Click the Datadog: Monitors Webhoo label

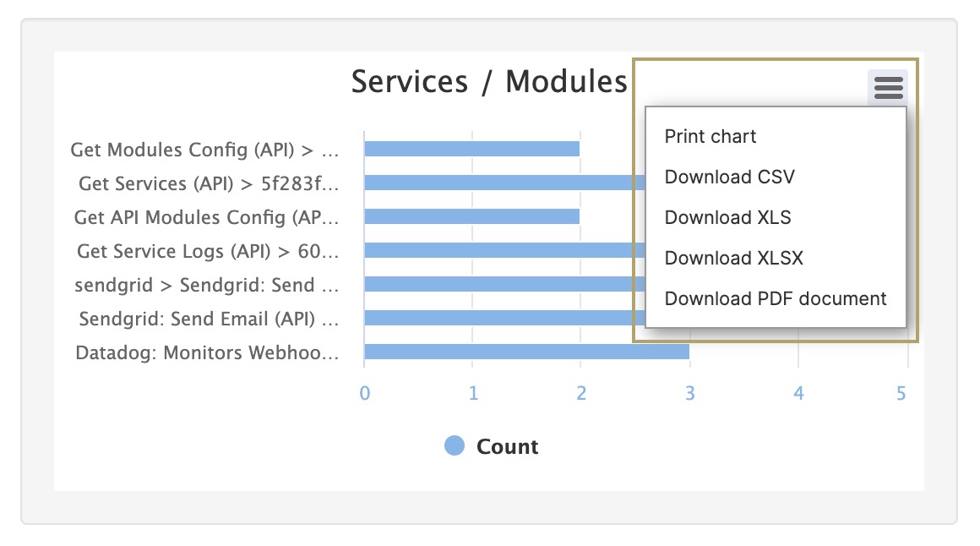(207, 352)
